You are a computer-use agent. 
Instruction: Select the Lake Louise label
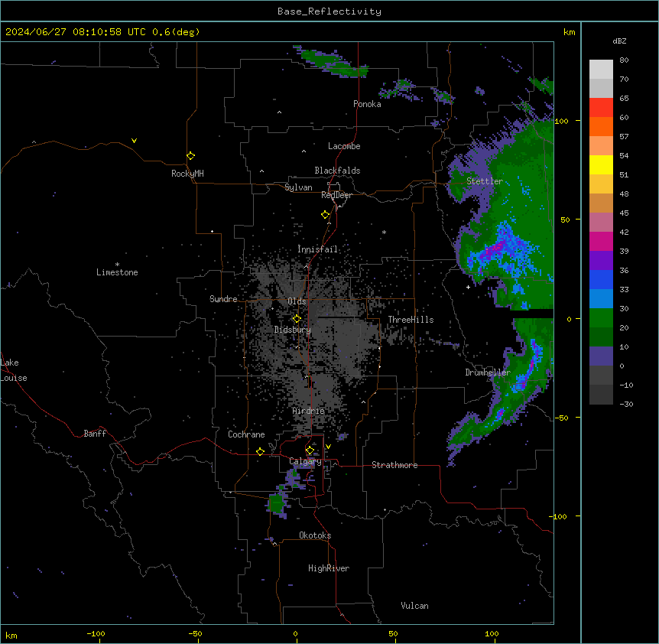[14, 370]
